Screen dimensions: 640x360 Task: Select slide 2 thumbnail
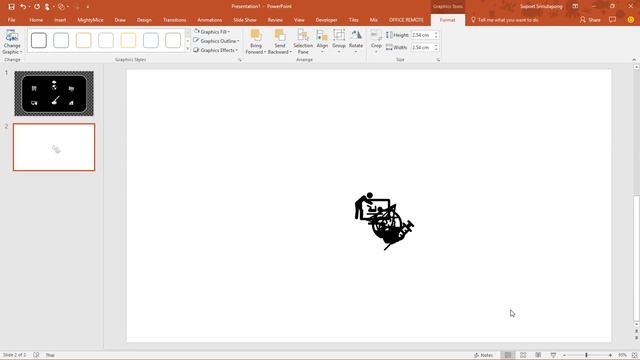coord(54,147)
